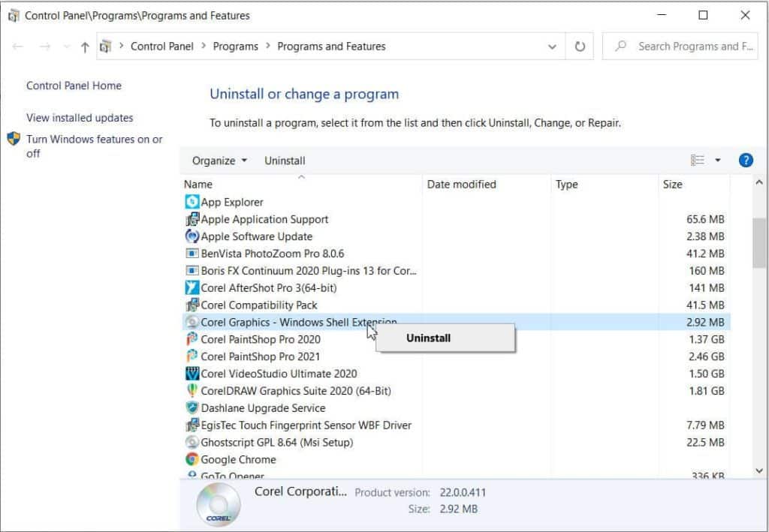Click the vertical scrollbar down arrow

758,470
